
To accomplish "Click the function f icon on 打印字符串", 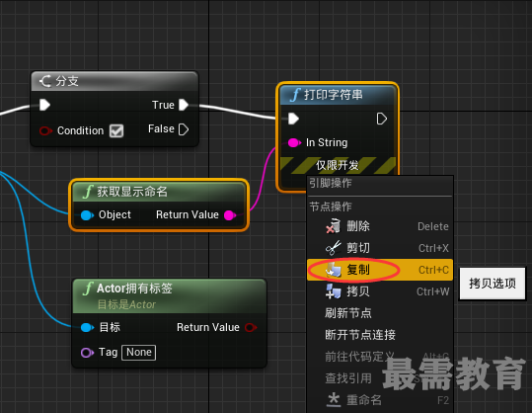I will 295,95.
